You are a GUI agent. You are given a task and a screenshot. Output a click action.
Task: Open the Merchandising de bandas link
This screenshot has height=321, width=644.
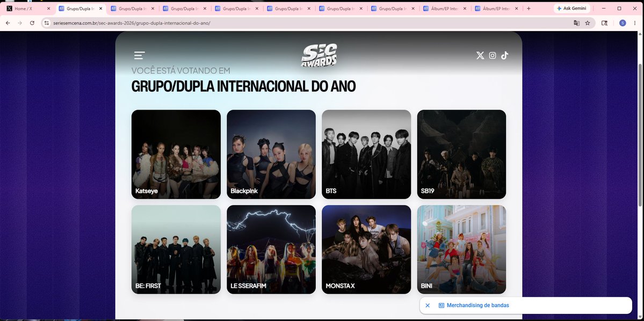pyautogui.click(x=477, y=305)
